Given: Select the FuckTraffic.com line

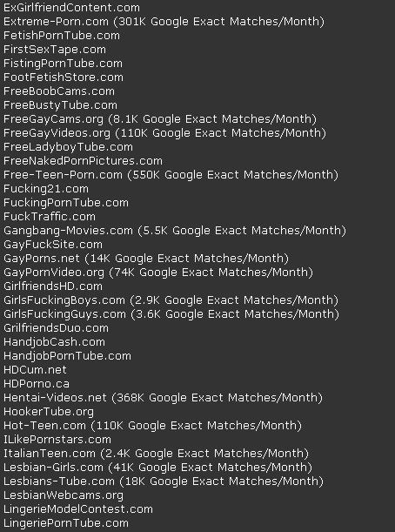Looking at the screenshot, I should [x=50, y=216].
